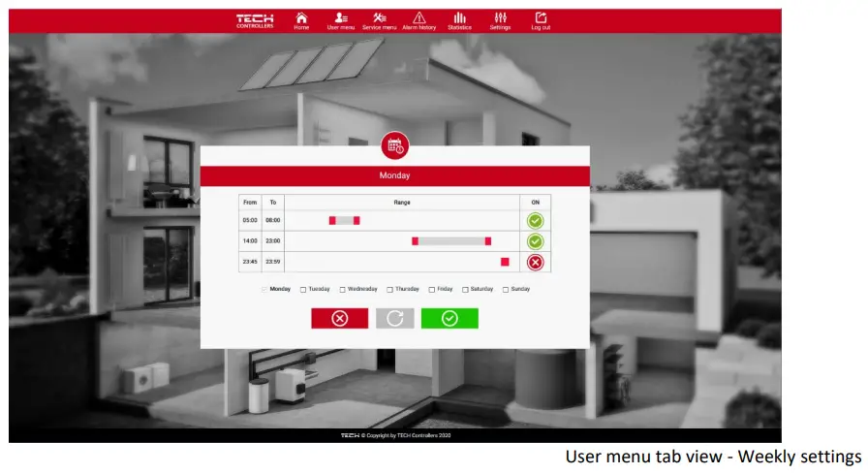Open the Settings page

click(500, 21)
